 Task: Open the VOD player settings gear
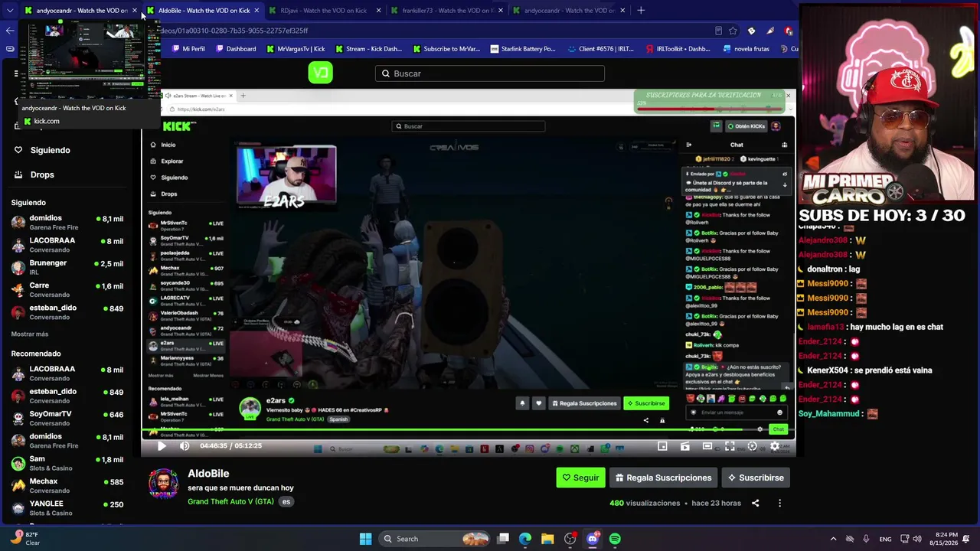[x=775, y=446]
